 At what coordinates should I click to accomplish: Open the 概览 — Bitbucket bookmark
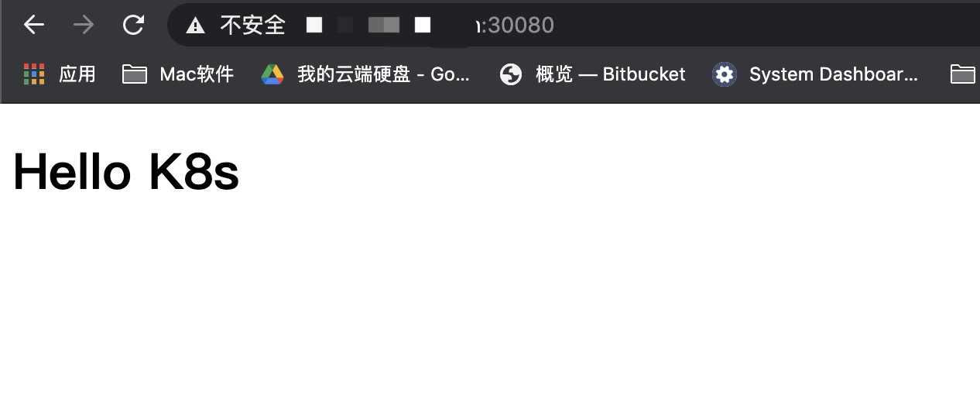pos(593,74)
